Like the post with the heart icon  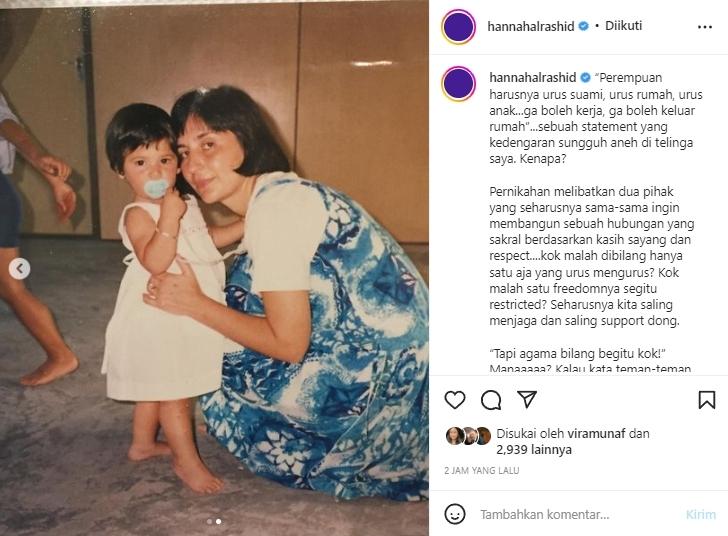tap(455, 400)
